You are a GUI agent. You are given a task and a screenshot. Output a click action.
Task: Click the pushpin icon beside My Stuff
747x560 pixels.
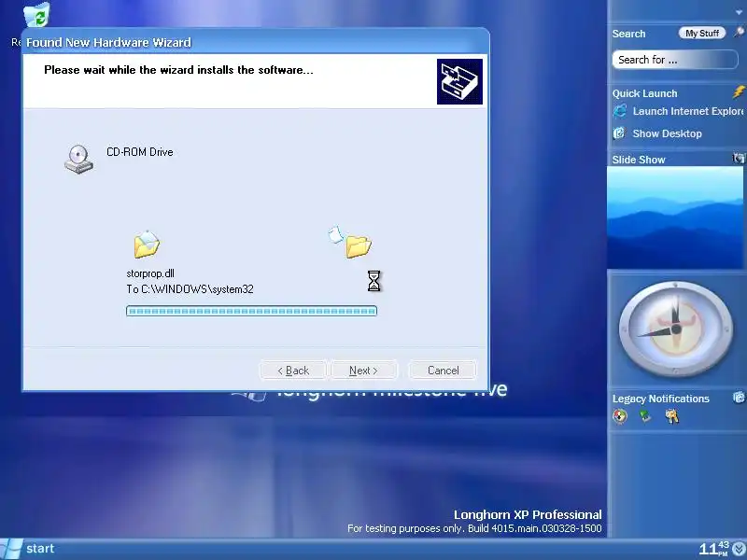point(739,33)
